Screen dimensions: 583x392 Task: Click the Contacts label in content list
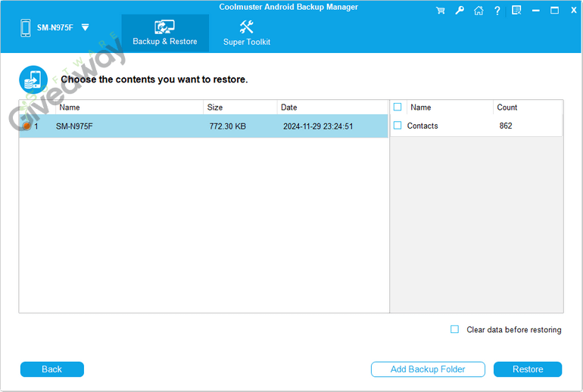click(422, 126)
